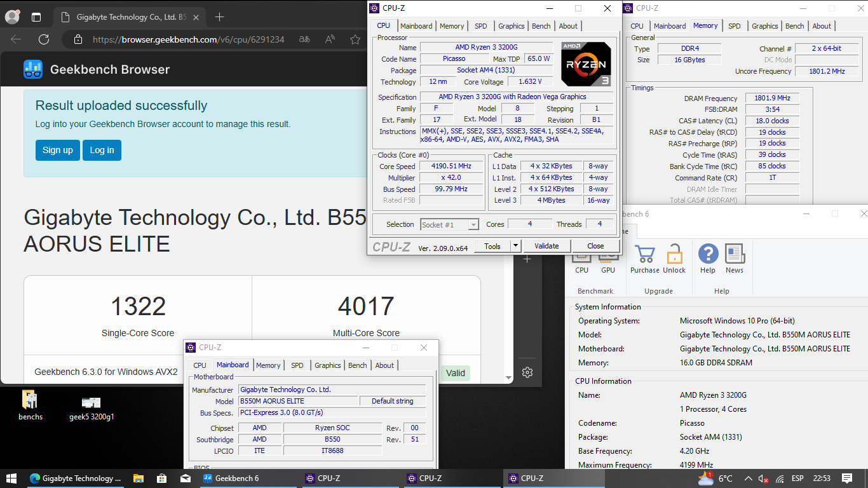Select the geek5 3200g1 desktop icon
This screenshot has height=488, width=868.
(x=92, y=407)
